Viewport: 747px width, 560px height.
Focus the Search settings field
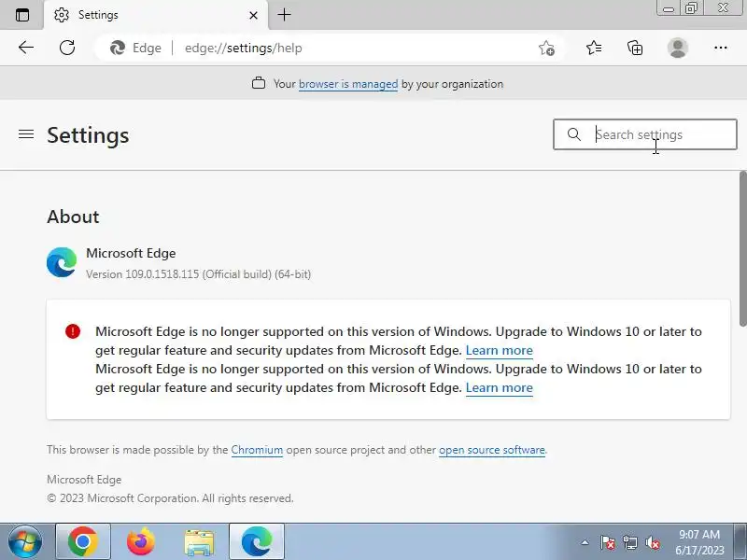point(645,134)
